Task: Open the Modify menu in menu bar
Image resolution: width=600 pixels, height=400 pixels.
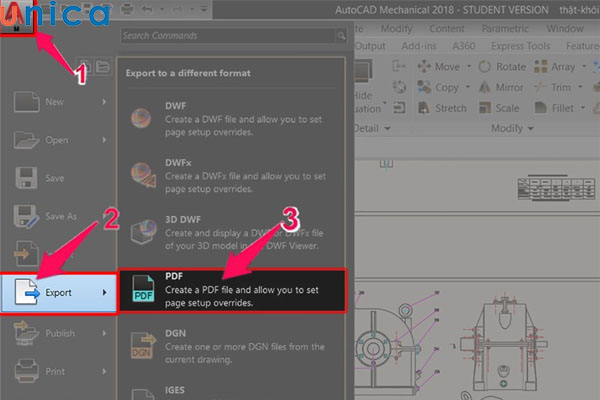Action: (396, 28)
